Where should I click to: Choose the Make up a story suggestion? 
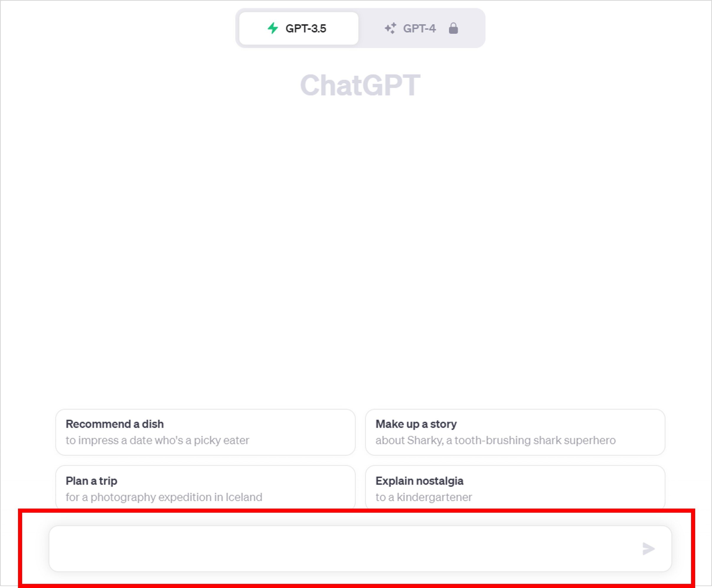515,432
